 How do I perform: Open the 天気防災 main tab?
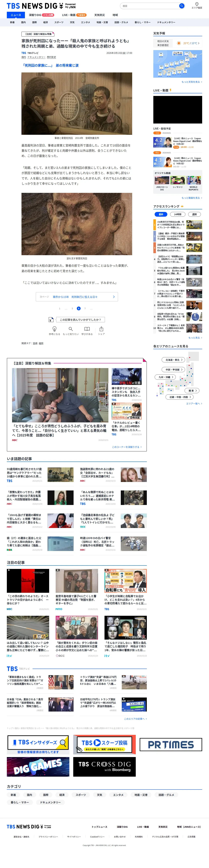(99, 15)
